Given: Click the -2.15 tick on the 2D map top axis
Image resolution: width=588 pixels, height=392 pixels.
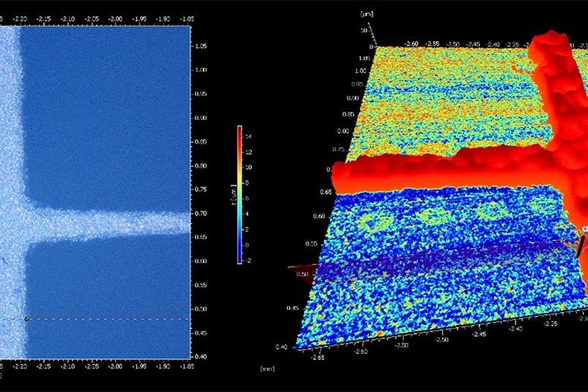Looking at the screenshot, I should pos(44,19).
